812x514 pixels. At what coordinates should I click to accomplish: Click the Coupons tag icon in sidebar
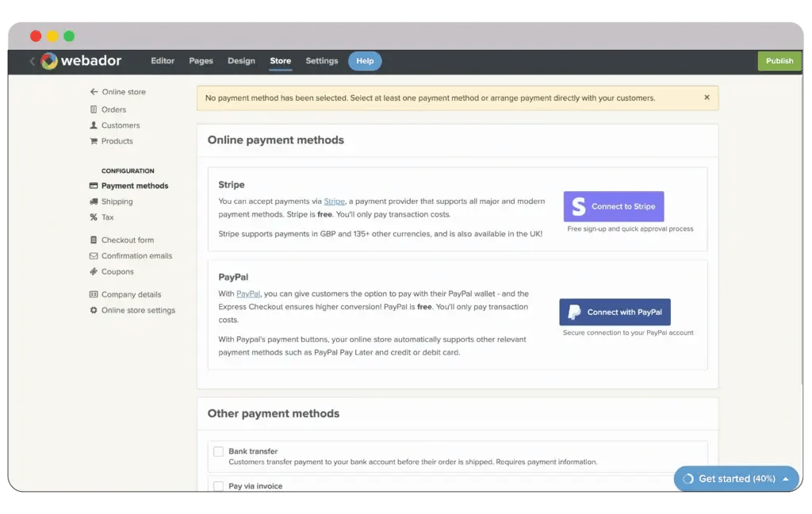coord(94,271)
